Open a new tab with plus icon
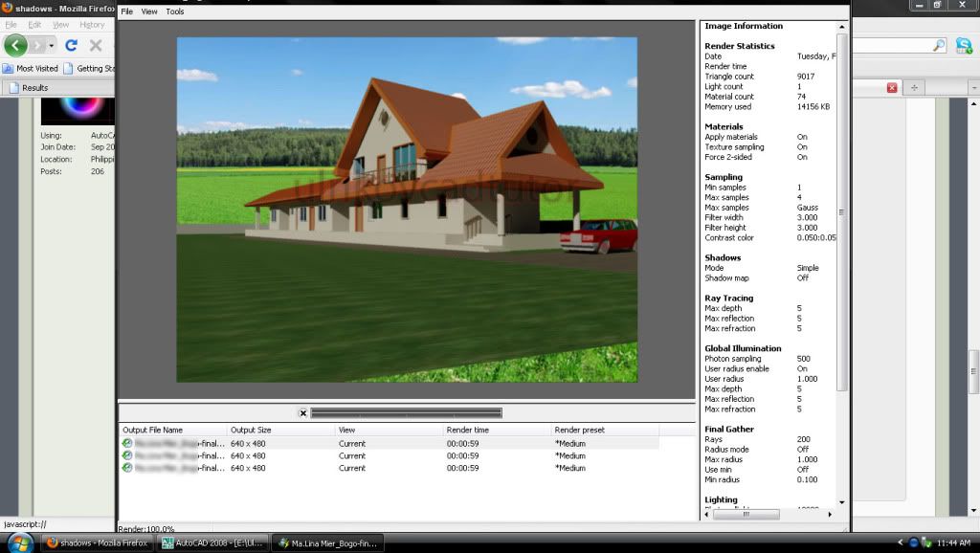This screenshot has width=980, height=553. pos(915,87)
